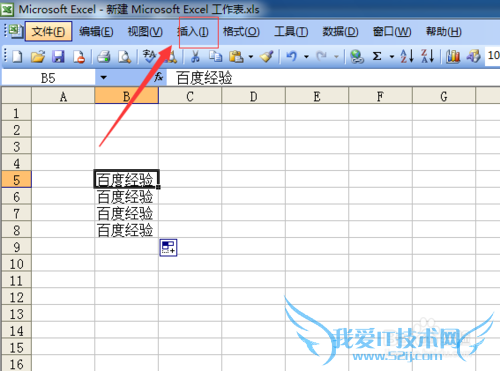Save the workbook with the floppy disk icon

pos(58,57)
